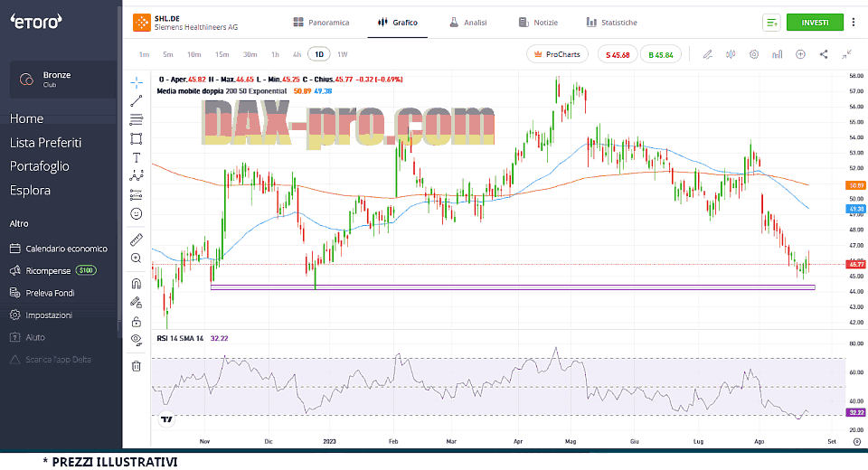The height and width of the screenshot is (470, 868).
Task: Select the rectangle shape tool
Action: (x=137, y=138)
